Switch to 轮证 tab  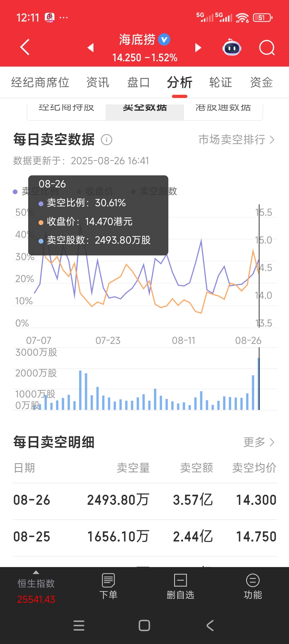pos(220,82)
